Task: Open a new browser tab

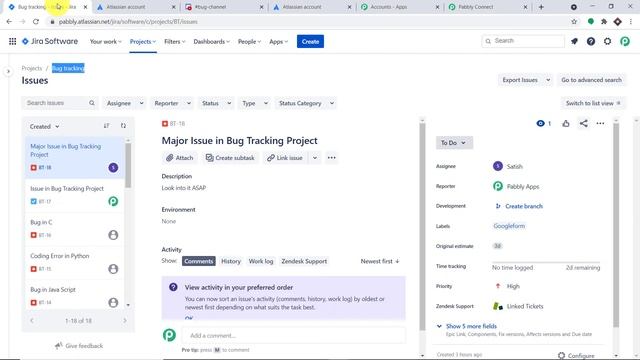Action: click(x=541, y=7)
